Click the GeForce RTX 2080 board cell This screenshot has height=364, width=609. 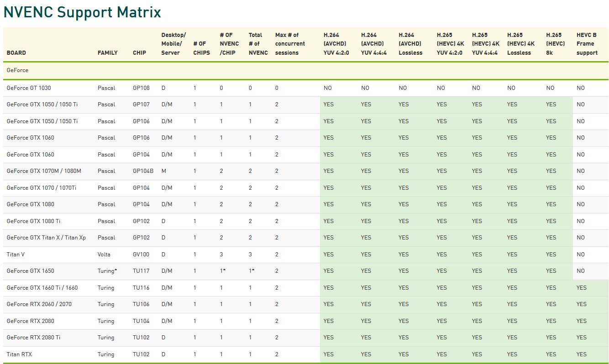(x=31, y=321)
